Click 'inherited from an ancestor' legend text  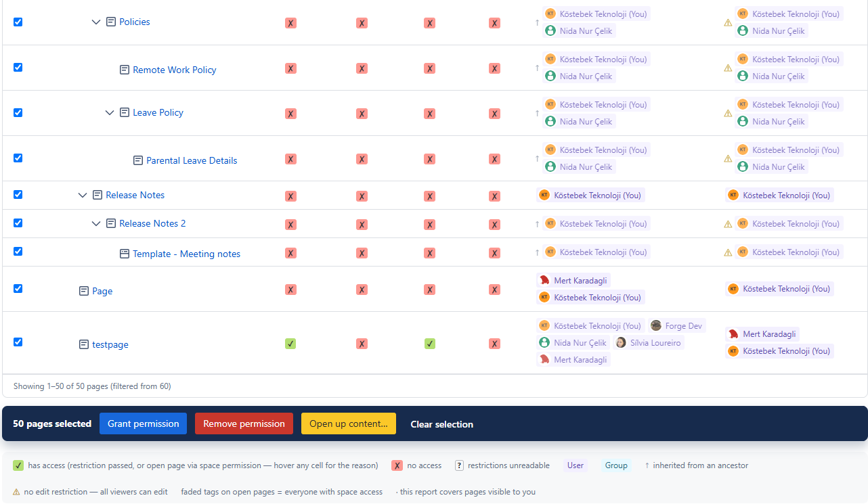pos(701,465)
